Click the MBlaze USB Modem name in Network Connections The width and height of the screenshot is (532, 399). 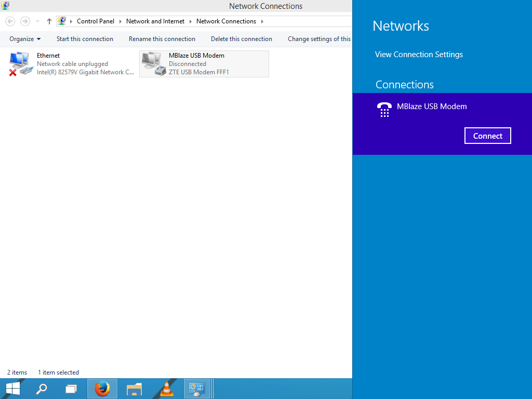[x=196, y=56]
